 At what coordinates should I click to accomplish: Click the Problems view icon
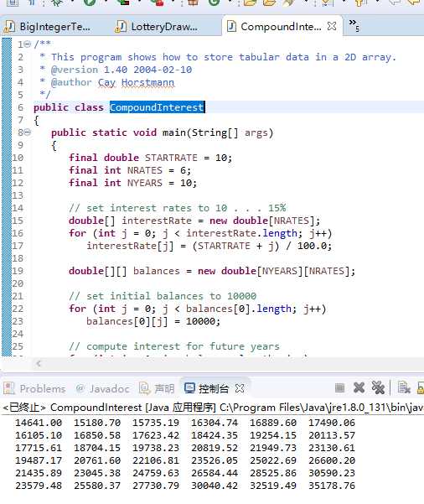[x=9, y=388]
